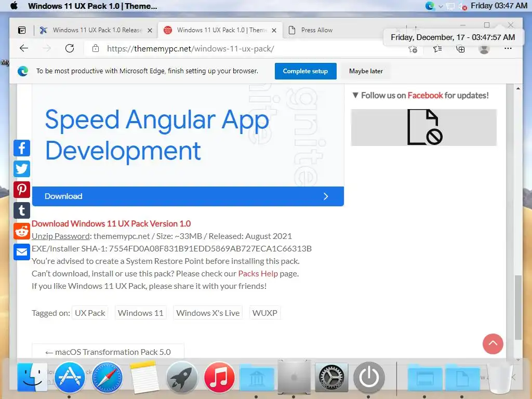This screenshot has height=399, width=532.
Task: Click the red scroll-to-top button
Action: [493, 344]
